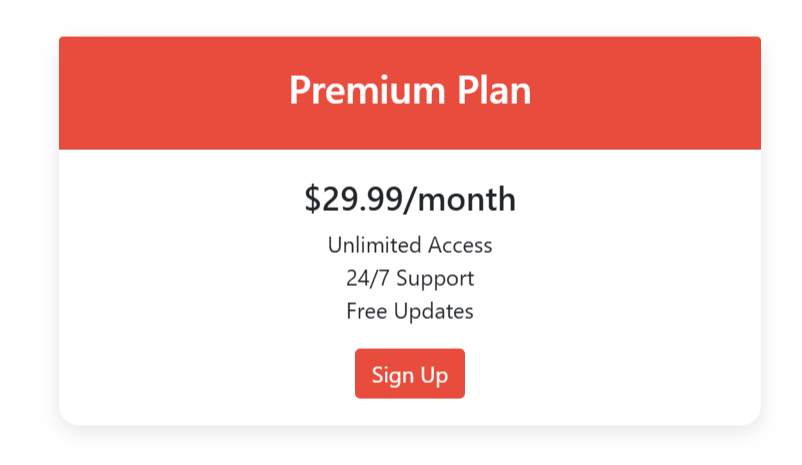The height and width of the screenshot is (465, 802).
Task: Click the "Premium Plan" card heading
Action: [410, 91]
